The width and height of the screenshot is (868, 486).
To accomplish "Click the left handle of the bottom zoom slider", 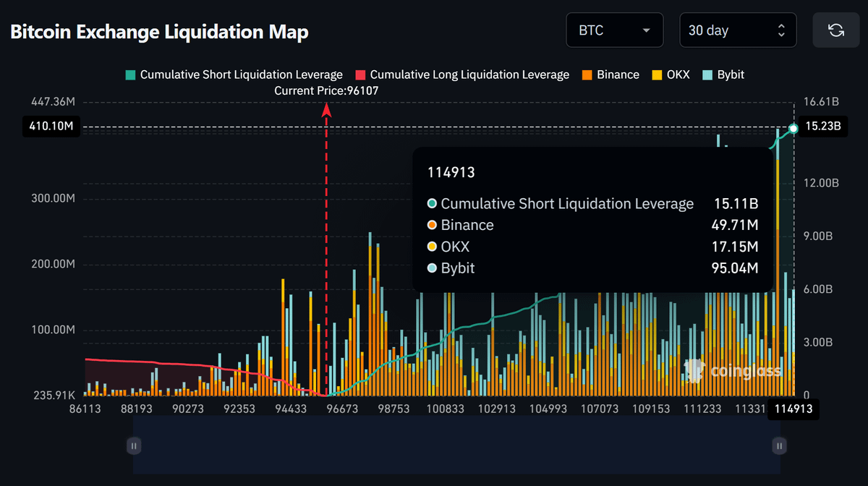I will (134, 445).
